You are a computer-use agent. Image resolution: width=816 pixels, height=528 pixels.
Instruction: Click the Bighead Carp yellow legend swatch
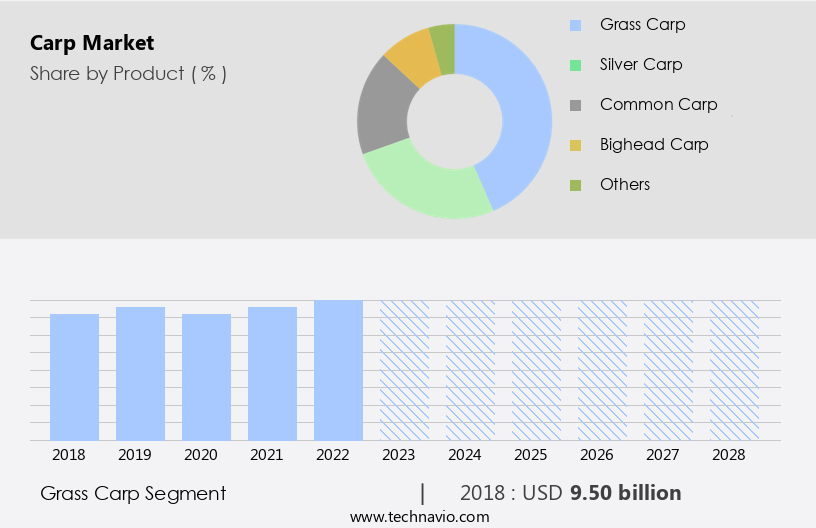coord(575,145)
